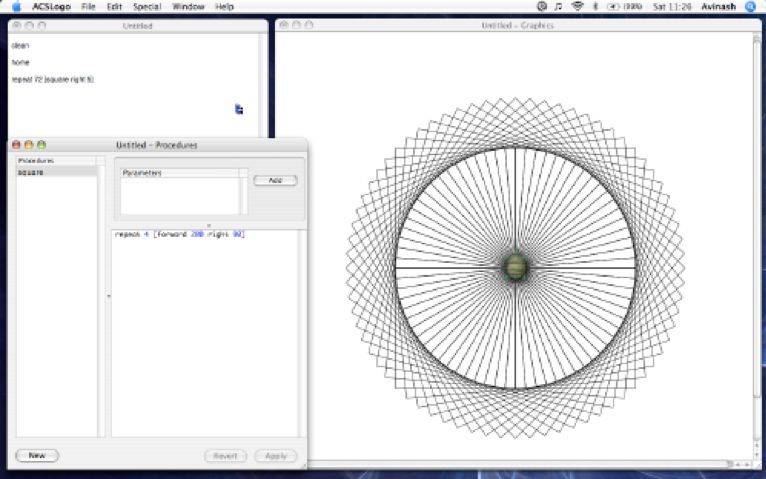Click the 'clean' command line in Untitled window
766x479 pixels.
(21, 45)
